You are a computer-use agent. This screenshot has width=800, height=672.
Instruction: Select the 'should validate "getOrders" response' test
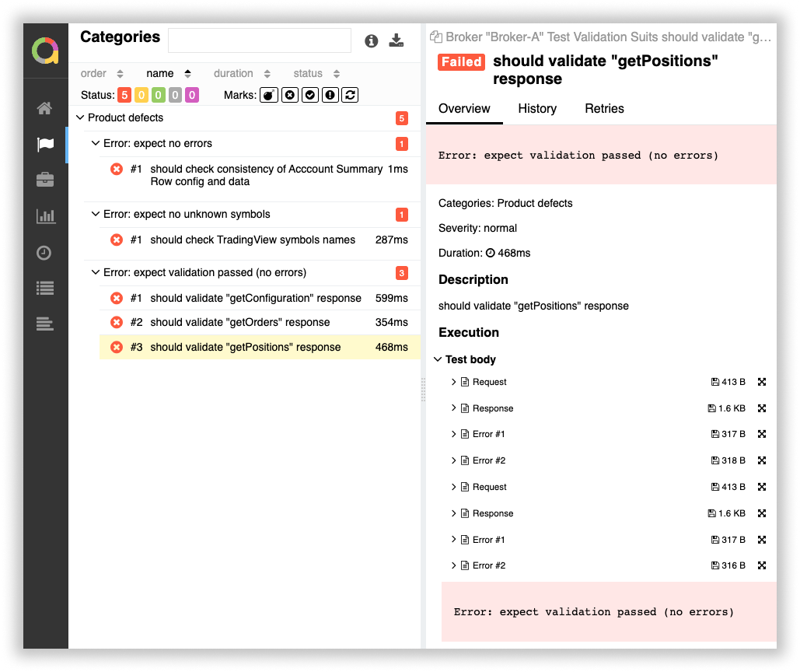tap(239, 322)
